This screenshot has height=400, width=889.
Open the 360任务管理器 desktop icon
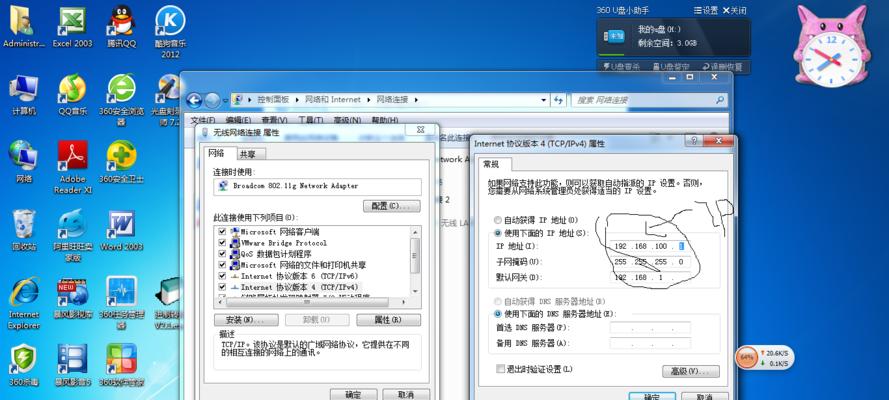tap(121, 303)
